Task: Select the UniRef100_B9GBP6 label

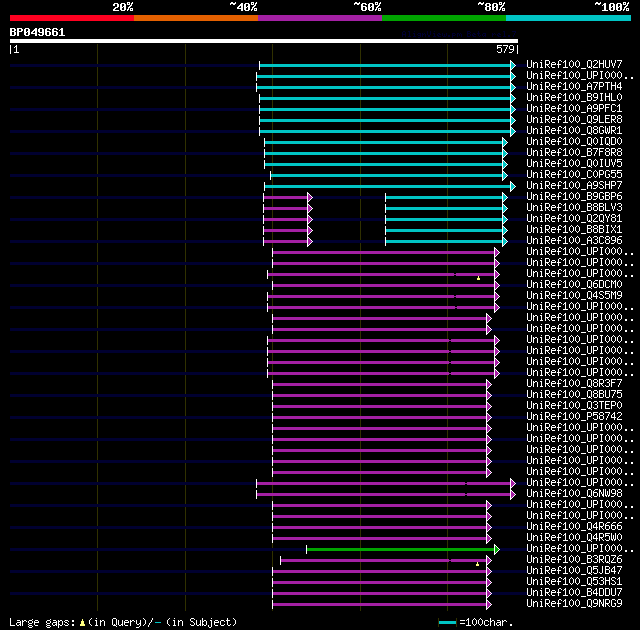Action: coord(574,197)
